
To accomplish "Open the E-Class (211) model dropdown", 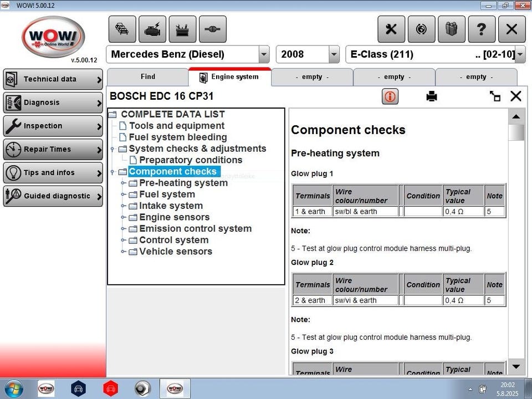I will [436, 54].
